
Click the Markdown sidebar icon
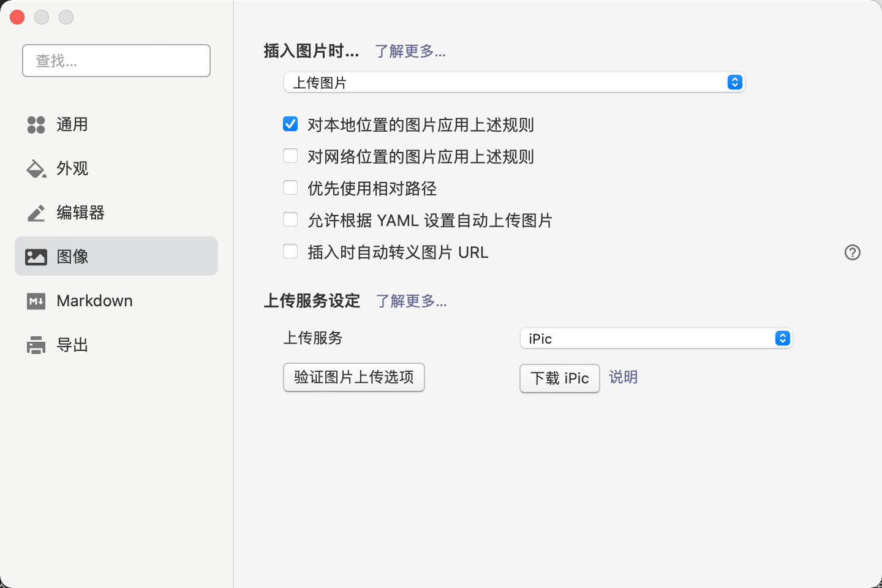[36, 301]
